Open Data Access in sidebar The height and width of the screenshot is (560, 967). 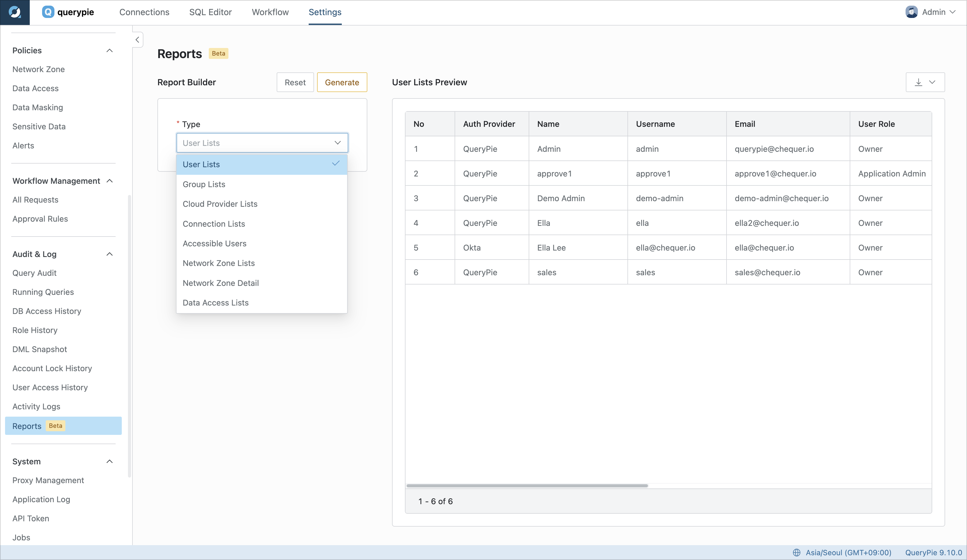35,88
